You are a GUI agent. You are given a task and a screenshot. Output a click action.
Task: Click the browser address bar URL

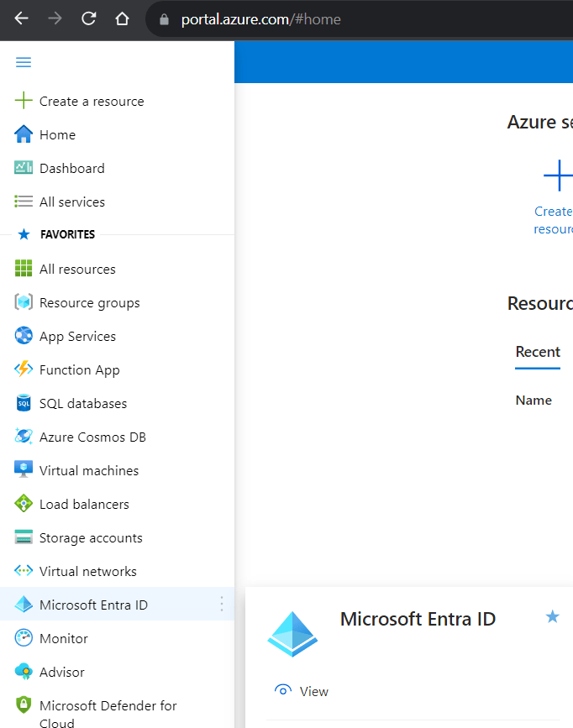point(260,18)
